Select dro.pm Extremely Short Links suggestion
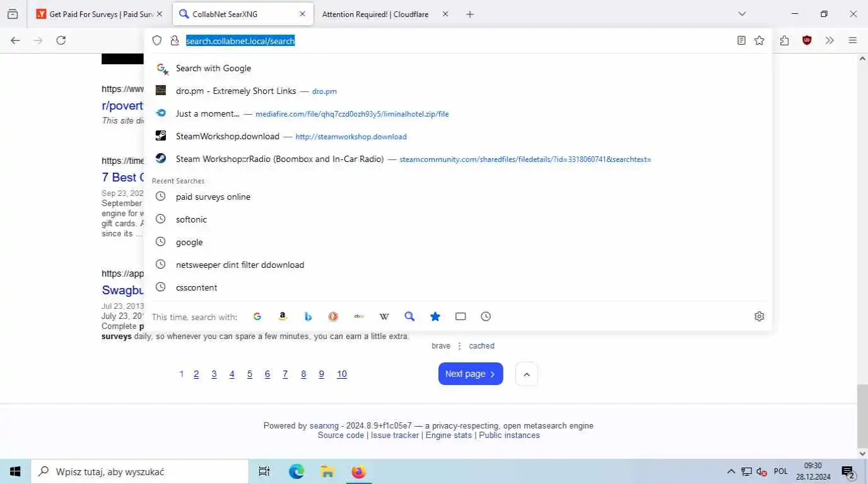The height and width of the screenshot is (484, 868). (x=457, y=91)
